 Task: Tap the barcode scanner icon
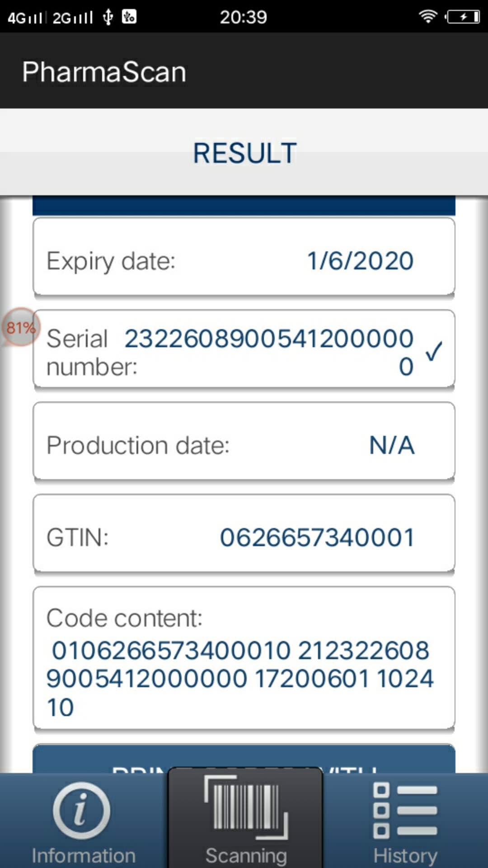tap(246, 807)
